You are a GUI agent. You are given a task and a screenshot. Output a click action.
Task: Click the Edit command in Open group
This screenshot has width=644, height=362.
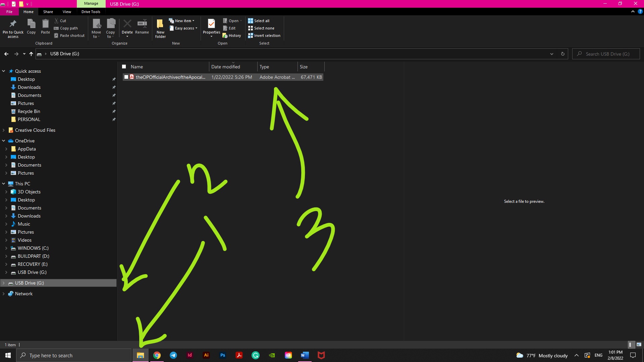point(229,28)
